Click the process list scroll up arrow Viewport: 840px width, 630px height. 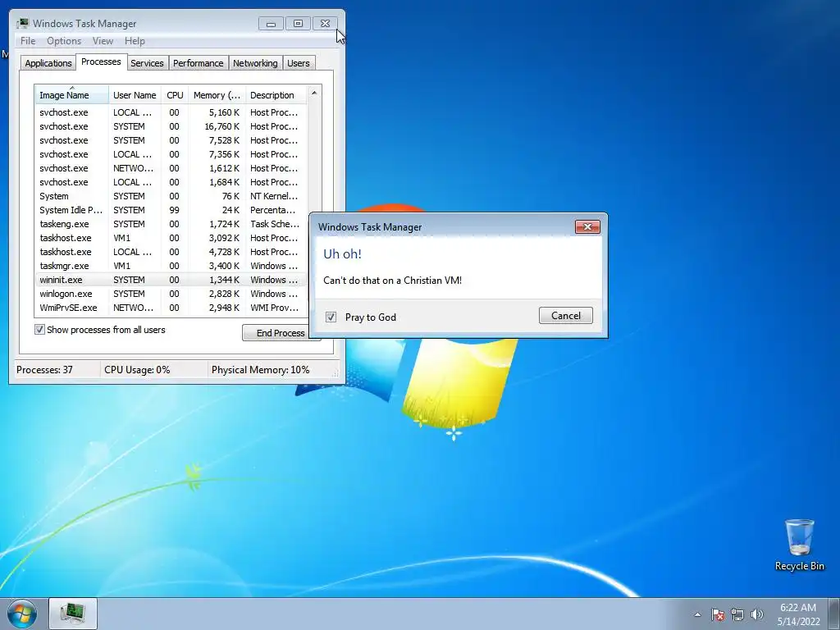pyautogui.click(x=314, y=94)
